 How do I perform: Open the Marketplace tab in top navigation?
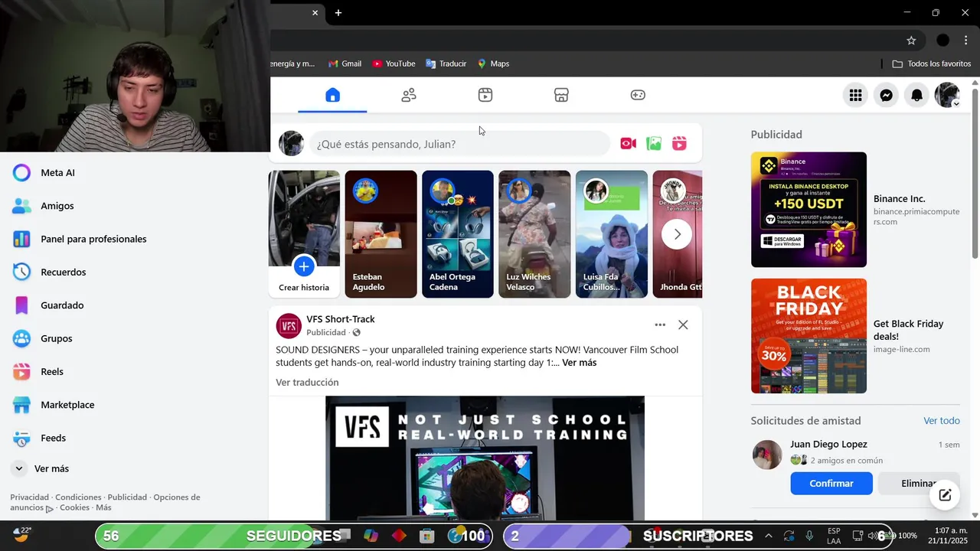click(x=561, y=95)
